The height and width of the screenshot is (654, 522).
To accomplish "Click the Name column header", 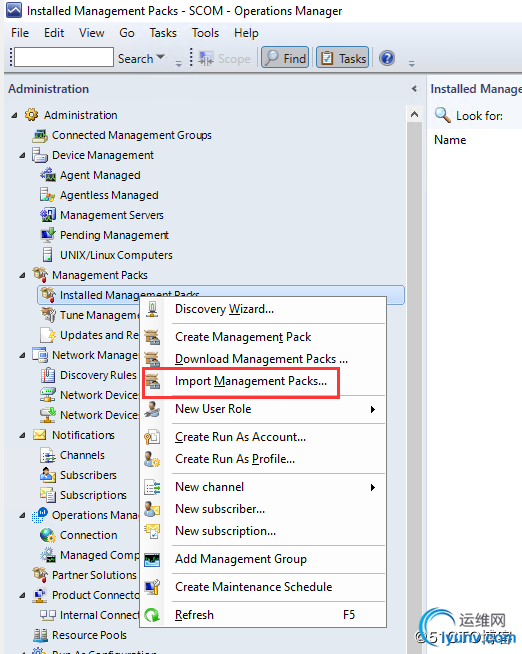I will point(450,140).
